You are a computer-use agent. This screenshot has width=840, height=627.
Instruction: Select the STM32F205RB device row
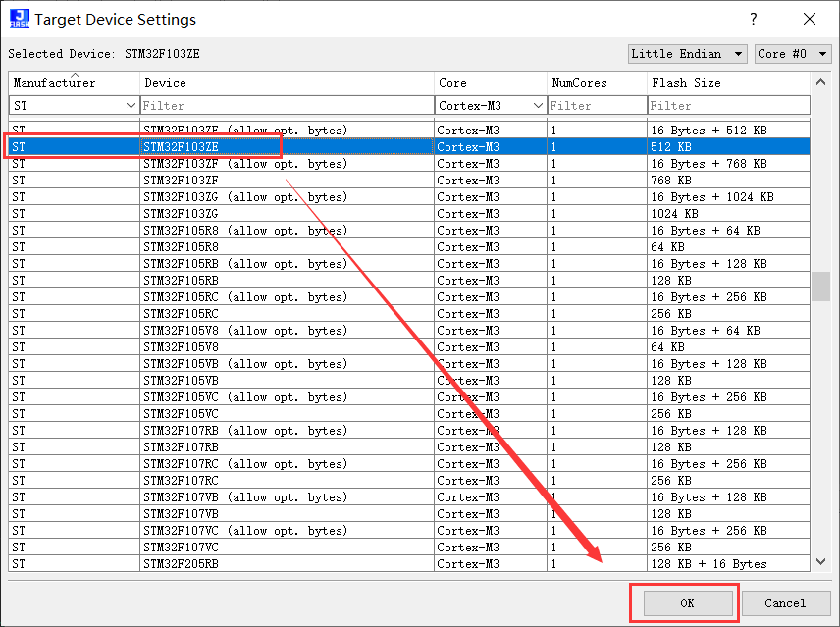(409, 564)
